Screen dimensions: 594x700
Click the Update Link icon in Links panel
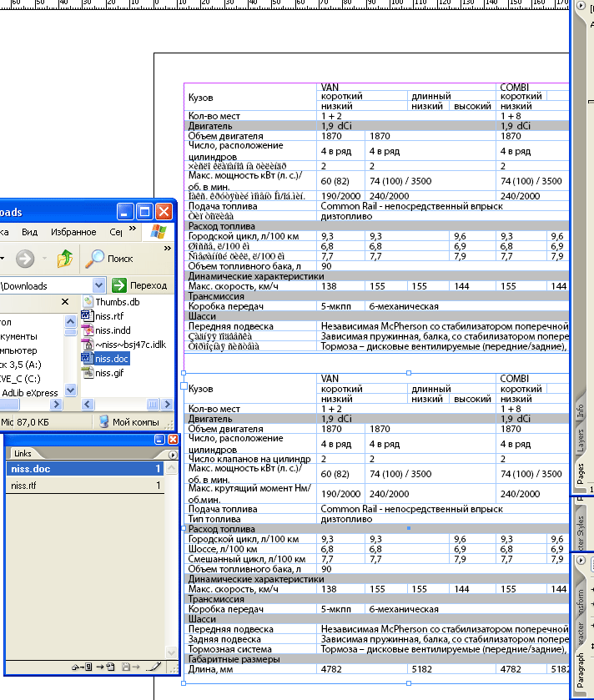point(130,667)
